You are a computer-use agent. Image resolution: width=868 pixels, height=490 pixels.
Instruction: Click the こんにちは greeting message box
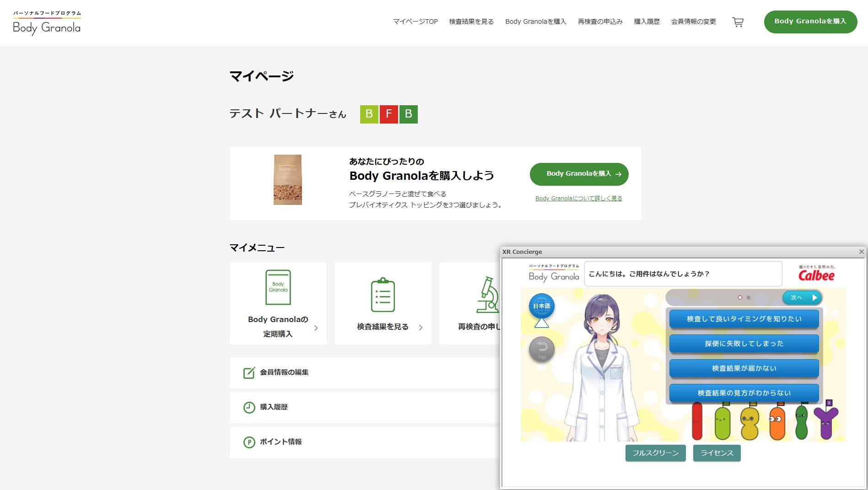[683, 274]
